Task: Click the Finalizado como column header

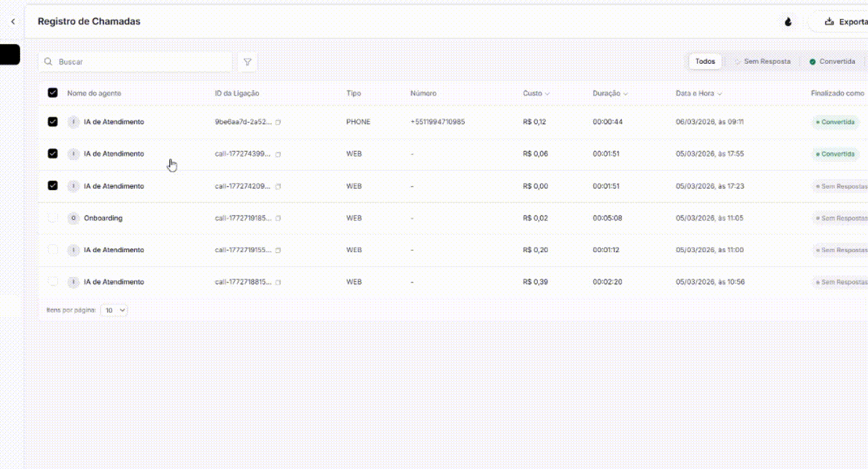Action: click(837, 93)
